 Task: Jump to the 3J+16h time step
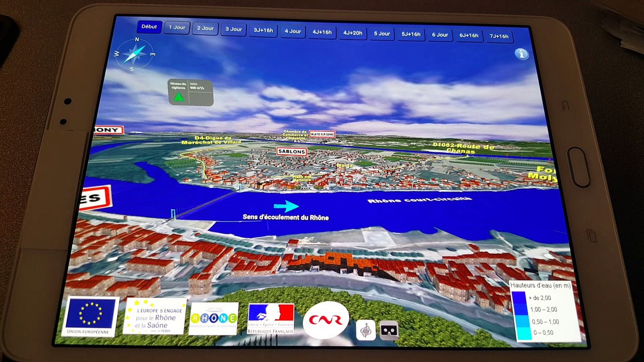click(x=264, y=30)
